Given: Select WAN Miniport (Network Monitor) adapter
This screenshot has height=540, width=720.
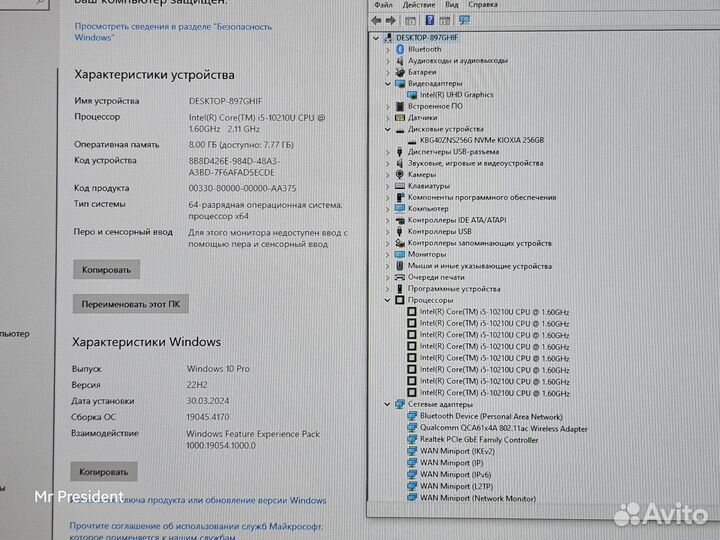Looking at the screenshot, I should coord(478,498).
